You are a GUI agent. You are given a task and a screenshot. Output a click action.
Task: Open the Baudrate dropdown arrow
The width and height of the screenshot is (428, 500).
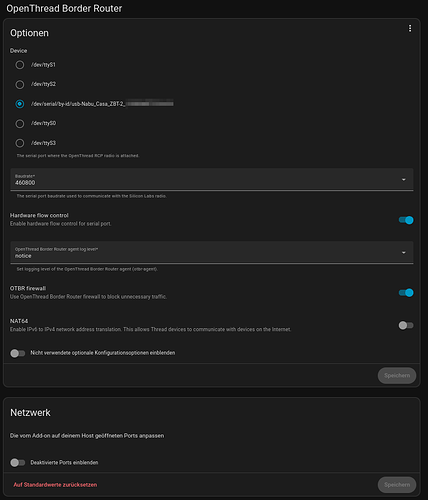click(x=404, y=180)
